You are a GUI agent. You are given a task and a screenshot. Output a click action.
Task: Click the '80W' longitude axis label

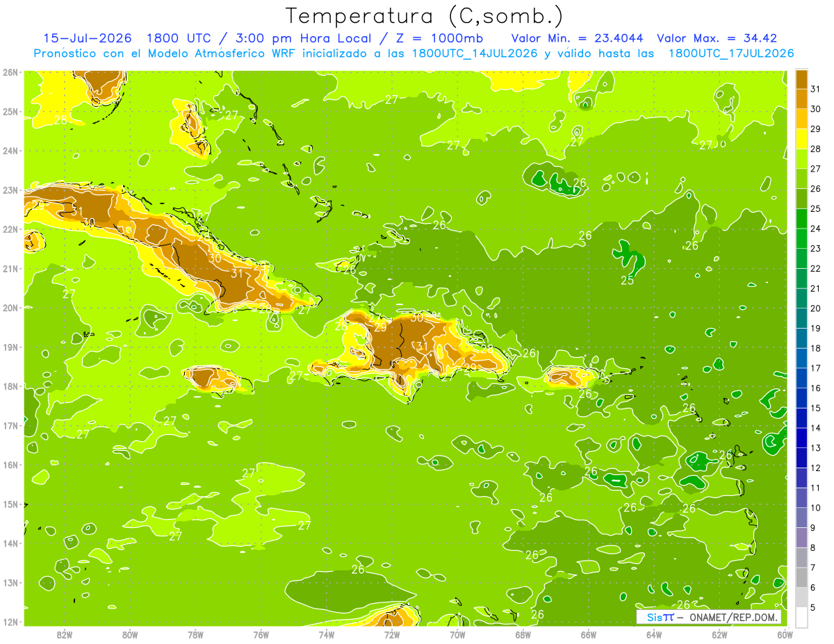pos(130,634)
